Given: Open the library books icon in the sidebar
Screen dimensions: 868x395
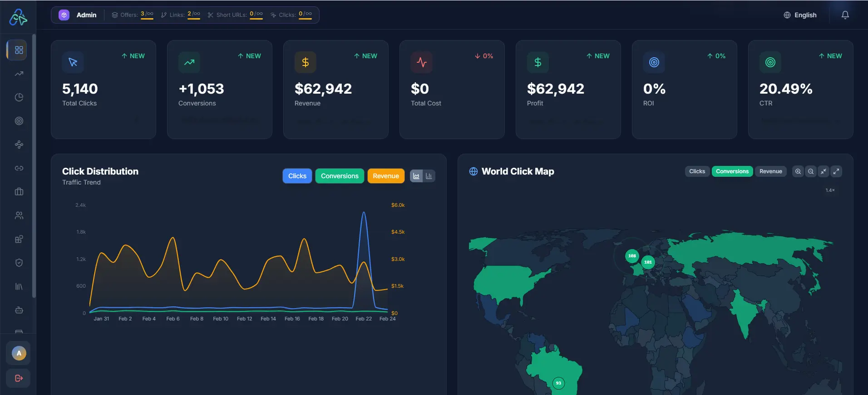Looking at the screenshot, I should (19, 286).
